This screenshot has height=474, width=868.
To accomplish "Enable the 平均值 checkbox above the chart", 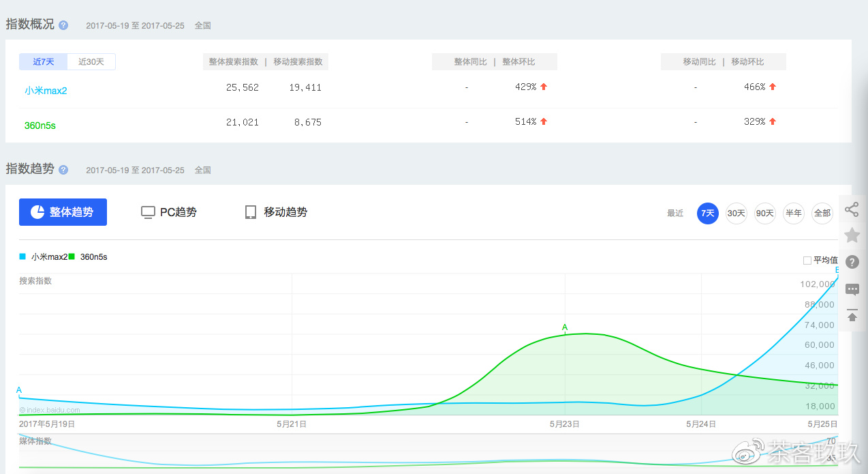I will point(807,260).
